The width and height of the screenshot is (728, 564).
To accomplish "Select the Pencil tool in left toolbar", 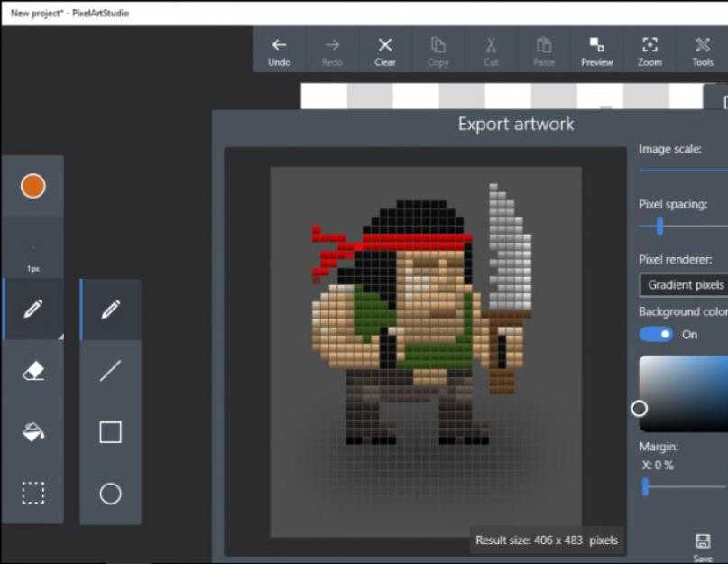I will point(33,309).
